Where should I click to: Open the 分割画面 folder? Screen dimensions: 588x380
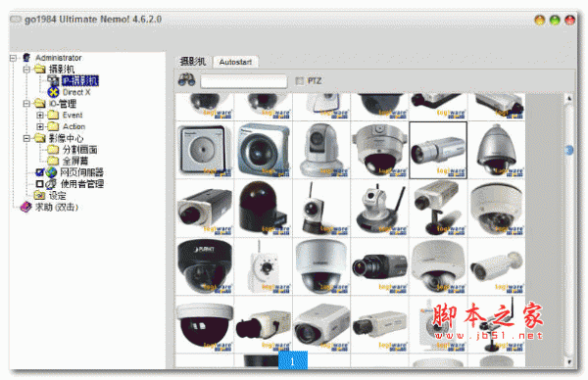coord(79,150)
